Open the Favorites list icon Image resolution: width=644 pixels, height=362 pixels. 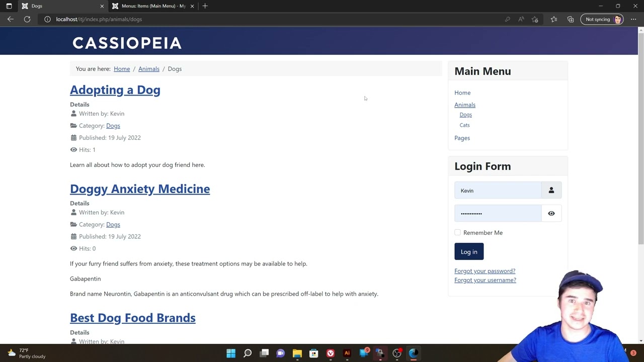pos(554,19)
